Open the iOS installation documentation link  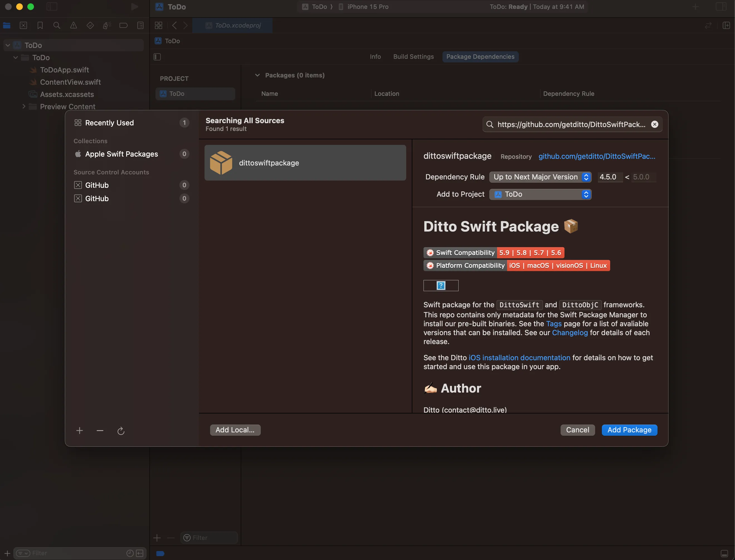pyautogui.click(x=519, y=358)
